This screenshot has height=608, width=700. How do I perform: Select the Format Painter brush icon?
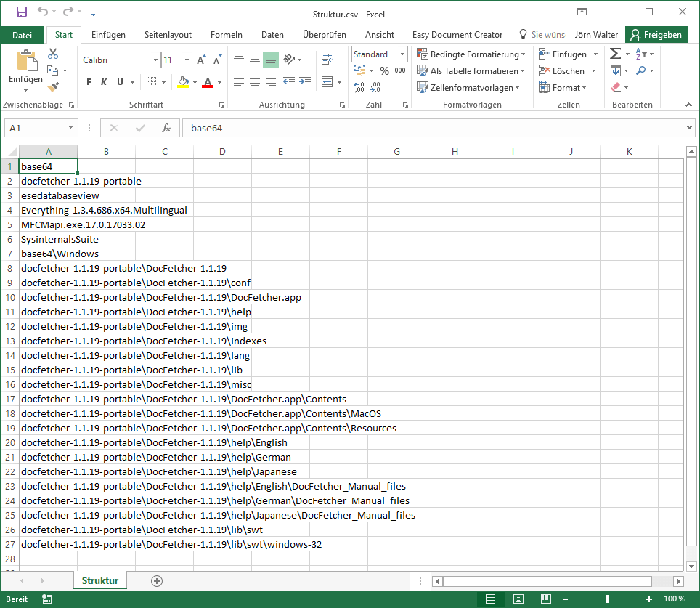[x=53, y=86]
